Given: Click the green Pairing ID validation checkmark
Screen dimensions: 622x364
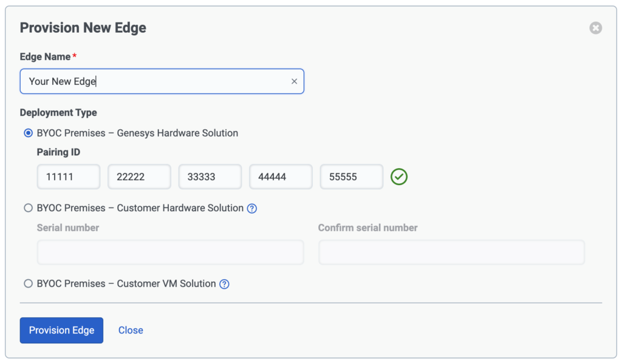Looking at the screenshot, I should [399, 177].
